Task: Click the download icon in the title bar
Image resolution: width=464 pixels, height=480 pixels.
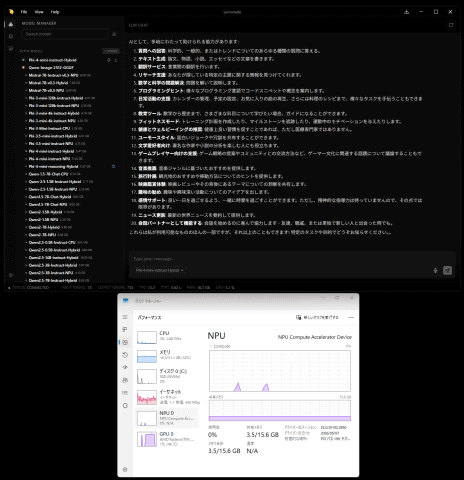Action: (406, 12)
